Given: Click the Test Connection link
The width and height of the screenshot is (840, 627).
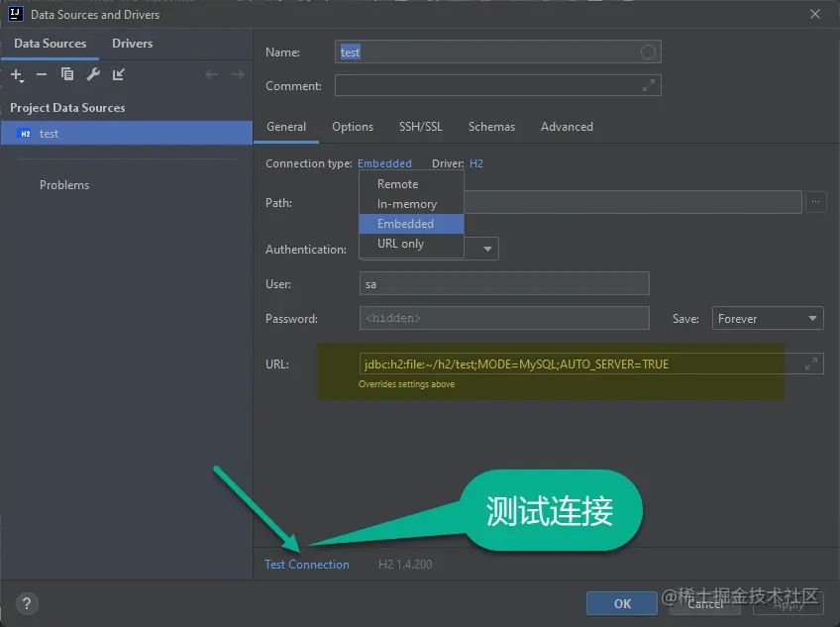Looking at the screenshot, I should pos(306,565).
